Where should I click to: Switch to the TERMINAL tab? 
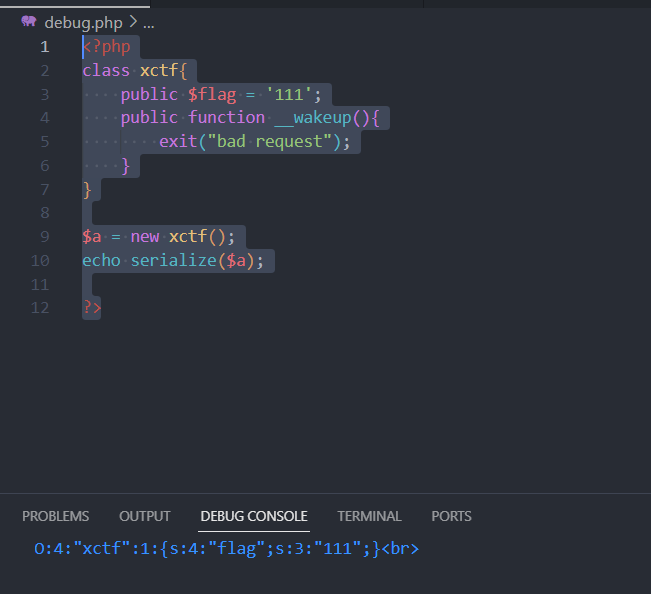pos(369,516)
